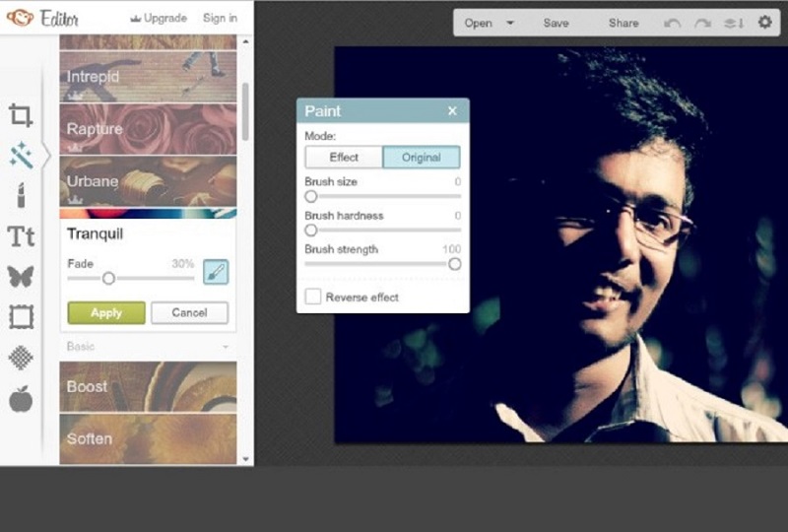788x532 pixels.
Task: Apply the Tranquil effect
Action: click(106, 312)
